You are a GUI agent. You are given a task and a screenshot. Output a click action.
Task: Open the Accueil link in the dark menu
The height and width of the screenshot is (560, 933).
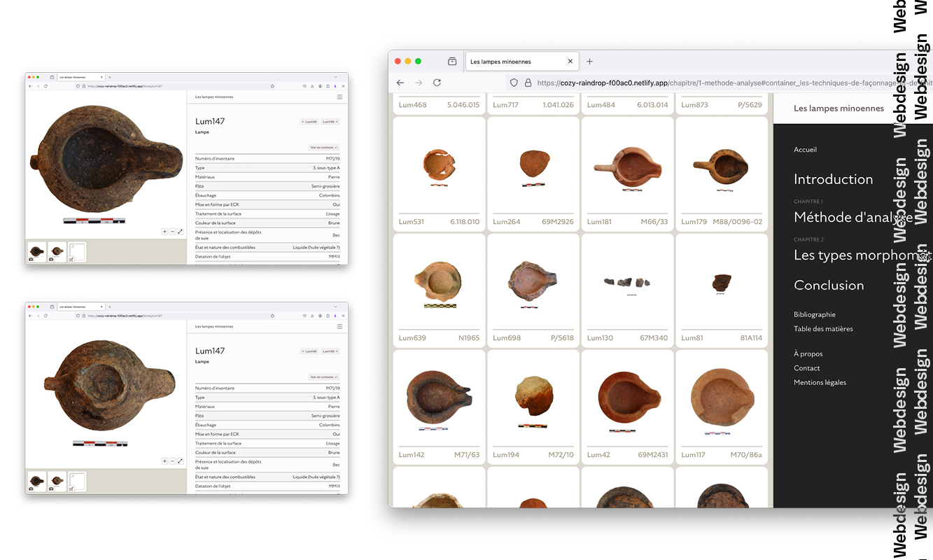pyautogui.click(x=805, y=150)
